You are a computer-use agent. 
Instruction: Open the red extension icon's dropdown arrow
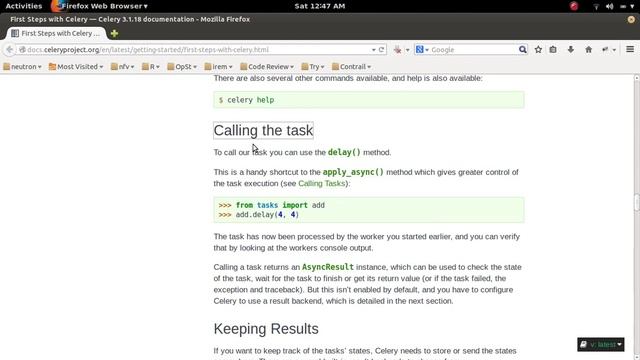click(x=407, y=50)
